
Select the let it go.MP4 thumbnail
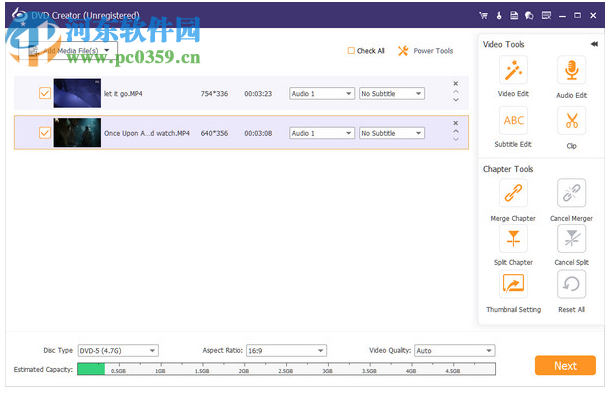pyautogui.click(x=77, y=93)
